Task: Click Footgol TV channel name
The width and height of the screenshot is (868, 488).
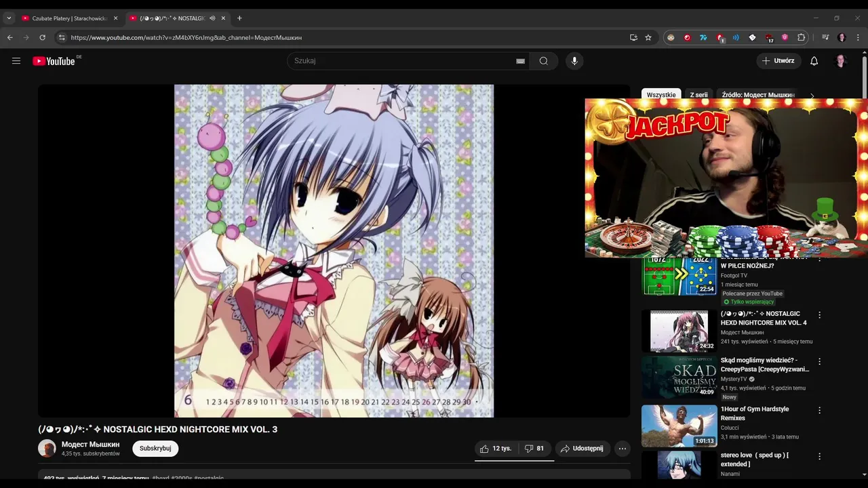Action: click(734, 276)
